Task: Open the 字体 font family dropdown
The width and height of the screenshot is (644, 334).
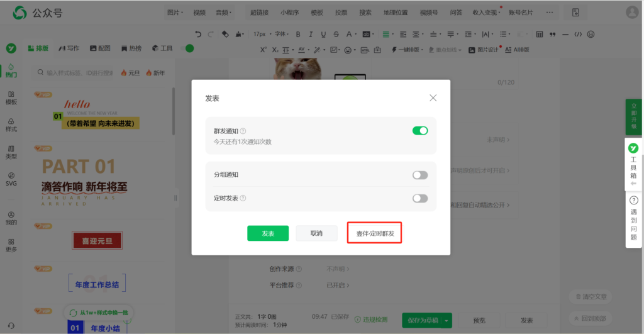Action: pos(282,35)
